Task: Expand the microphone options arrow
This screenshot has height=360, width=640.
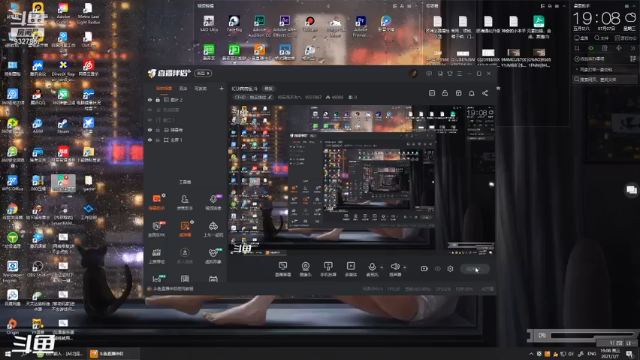Action: tap(382, 267)
